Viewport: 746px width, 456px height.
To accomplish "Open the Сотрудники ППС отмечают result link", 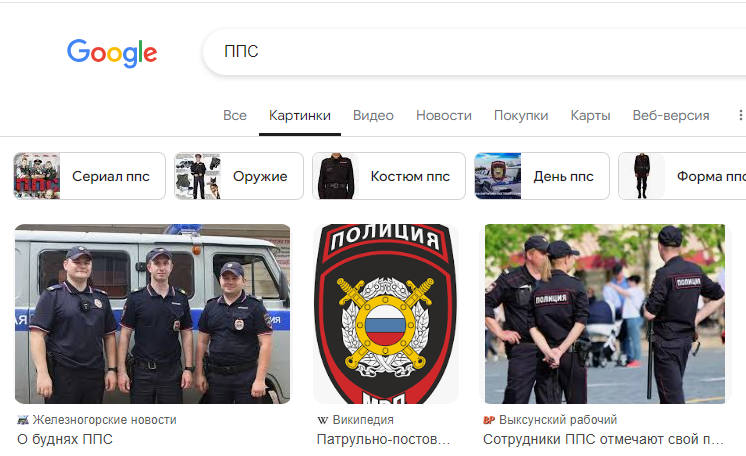I will click(x=603, y=439).
